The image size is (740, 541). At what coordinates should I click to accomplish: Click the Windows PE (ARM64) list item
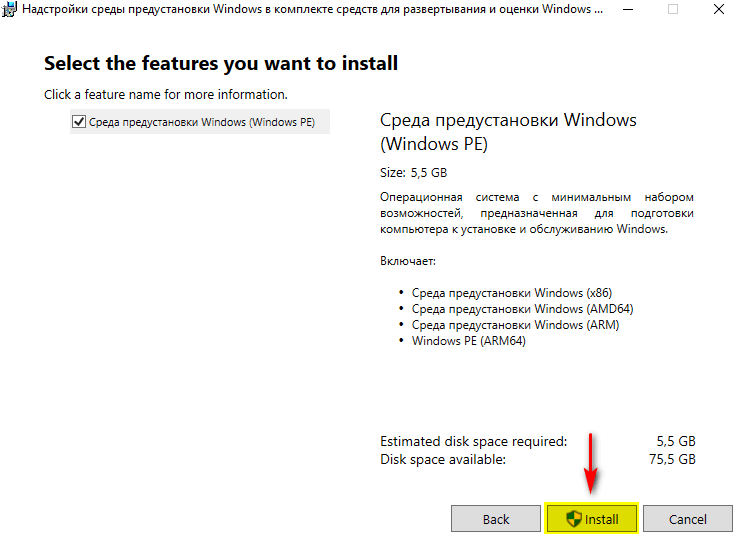click(468, 341)
